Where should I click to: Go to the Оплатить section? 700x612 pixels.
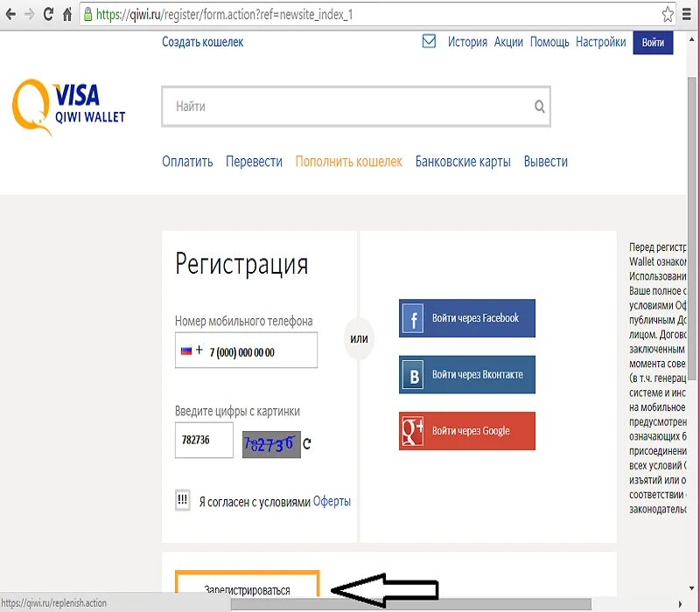tap(187, 162)
